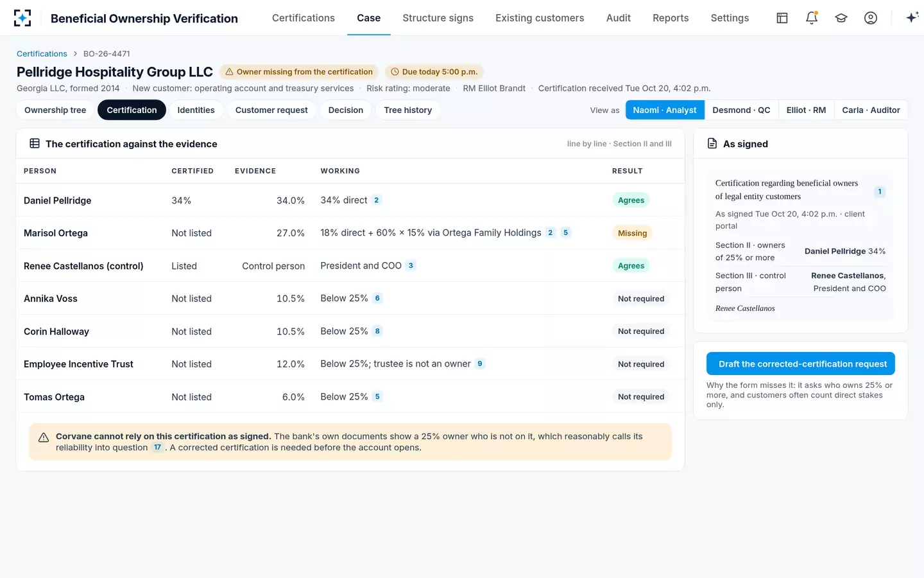Open Reports in the top navigation
The height and width of the screenshot is (578, 924).
coord(671,18)
